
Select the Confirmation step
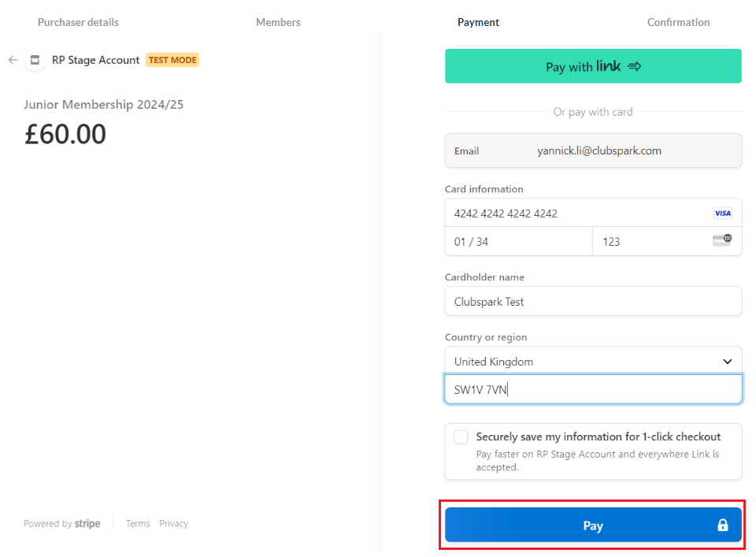click(678, 22)
